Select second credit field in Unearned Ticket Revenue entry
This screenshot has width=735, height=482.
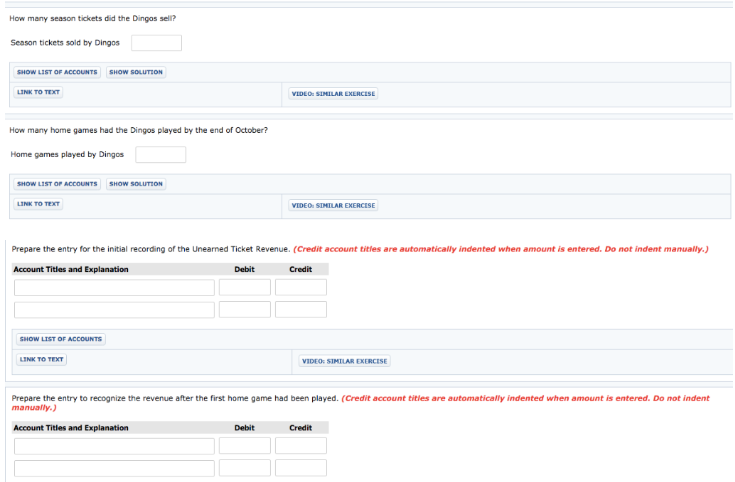click(301, 309)
